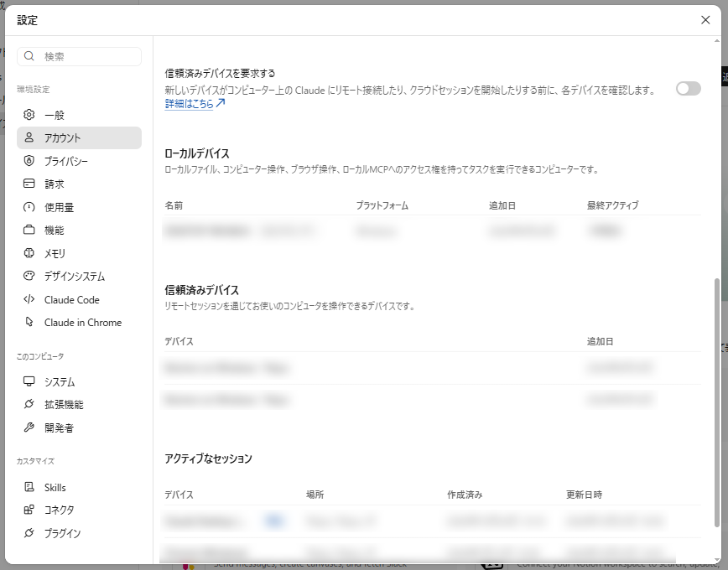Click the wrench icon beside 開発者

pyautogui.click(x=29, y=427)
